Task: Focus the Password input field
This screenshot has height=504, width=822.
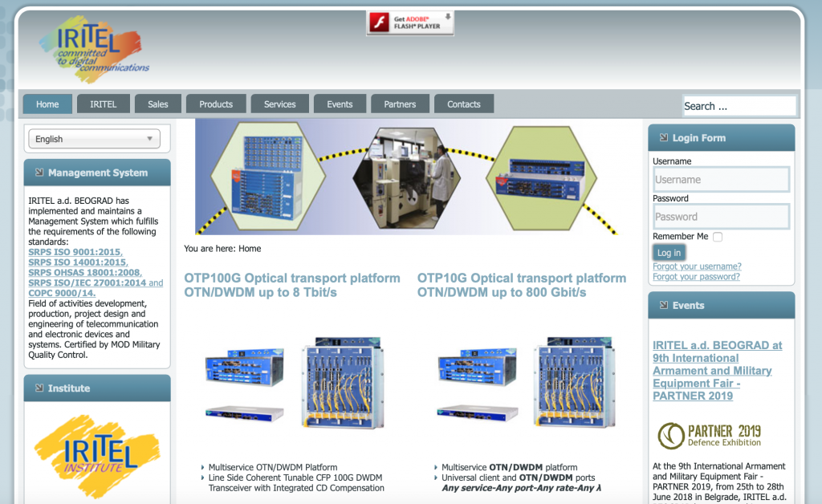Action: click(721, 217)
